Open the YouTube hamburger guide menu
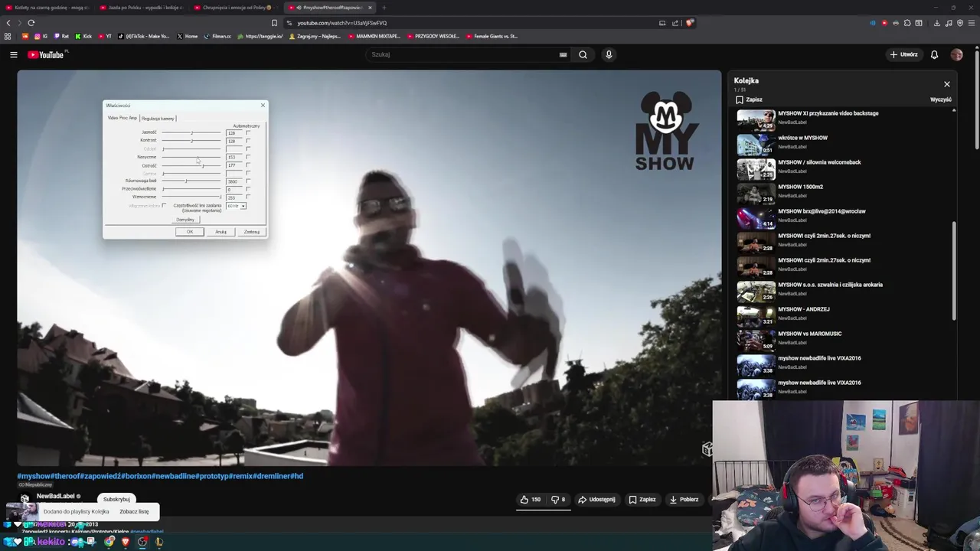Viewport: 980px width, 551px height. [13, 54]
